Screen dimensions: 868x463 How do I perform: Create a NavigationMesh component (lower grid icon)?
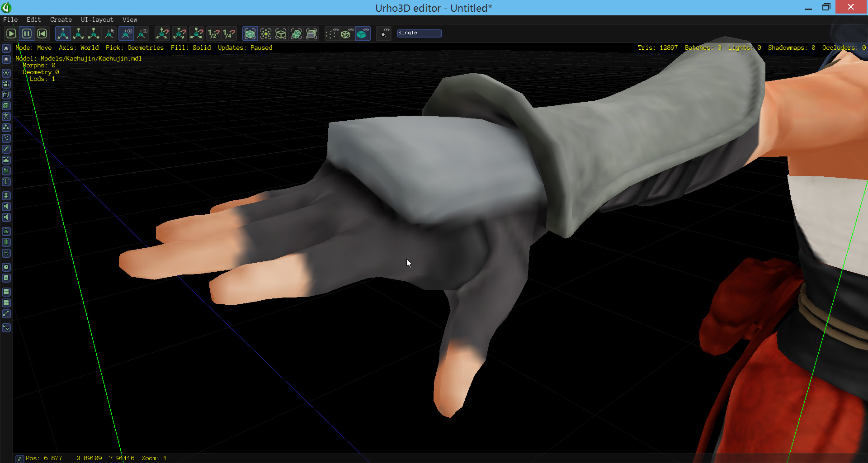(x=6, y=302)
